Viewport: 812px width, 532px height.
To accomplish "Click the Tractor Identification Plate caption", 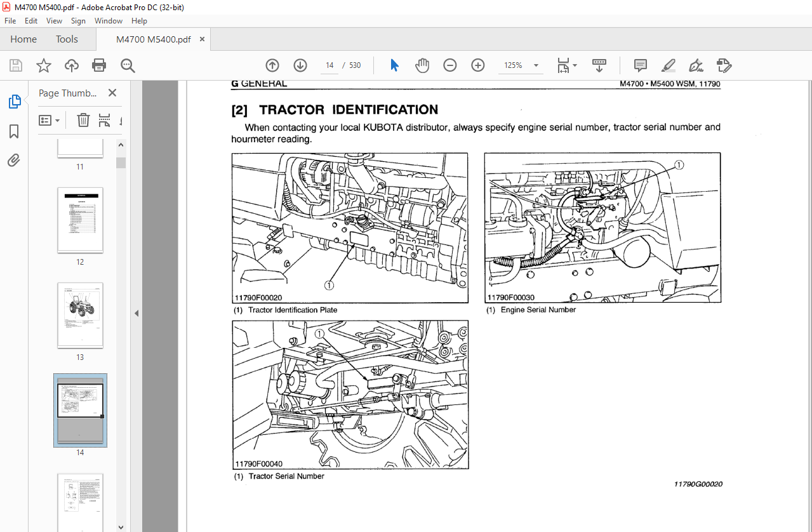I will pyautogui.click(x=293, y=310).
